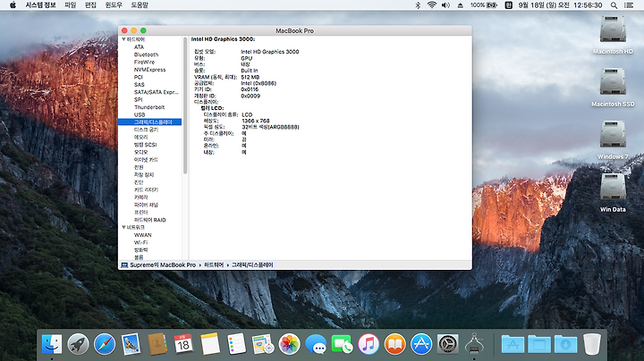644x361 pixels.
Task: Select USB in hardware list
Action: 140,114
